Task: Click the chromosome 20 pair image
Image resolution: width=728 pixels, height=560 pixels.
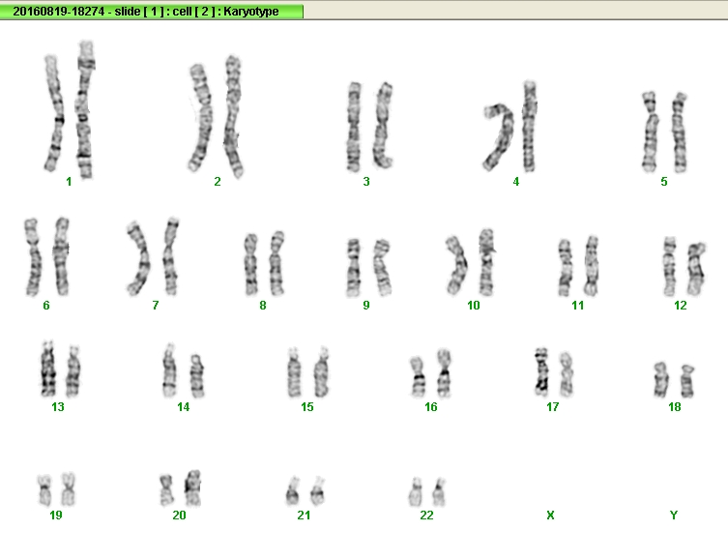Action: click(181, 488)
